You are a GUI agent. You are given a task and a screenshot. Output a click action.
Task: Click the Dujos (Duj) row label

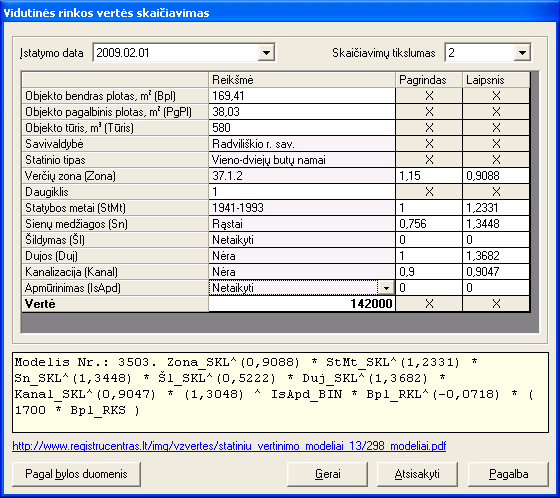tap(115, 256)
